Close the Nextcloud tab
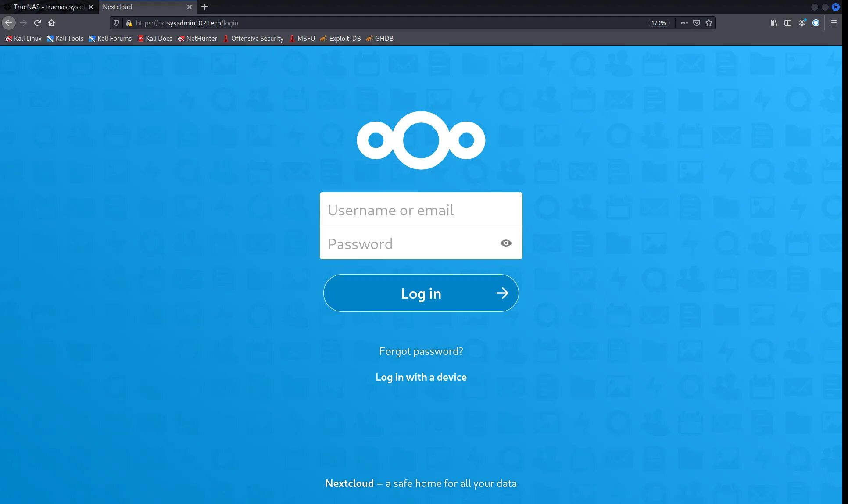Screen dimensions: 848x504 (x=190, y=7)
